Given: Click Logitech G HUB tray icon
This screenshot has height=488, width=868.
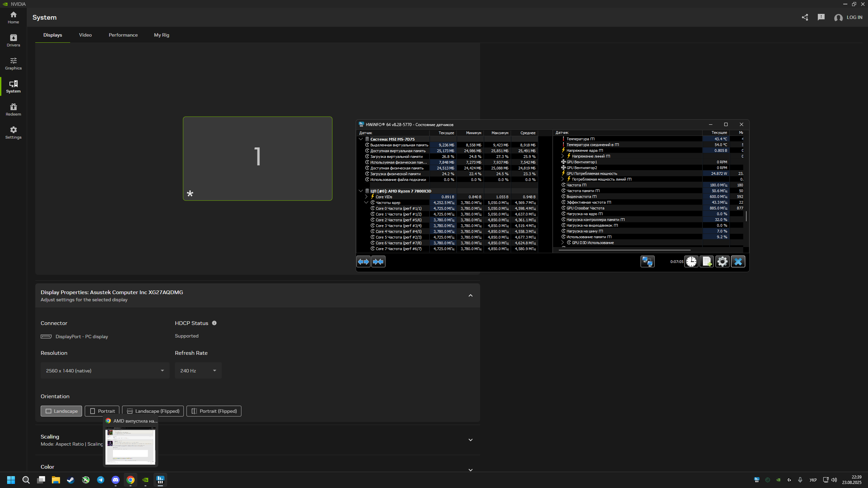Looking at the screenshot, I should pyautogui.click(x=789, y=480).
